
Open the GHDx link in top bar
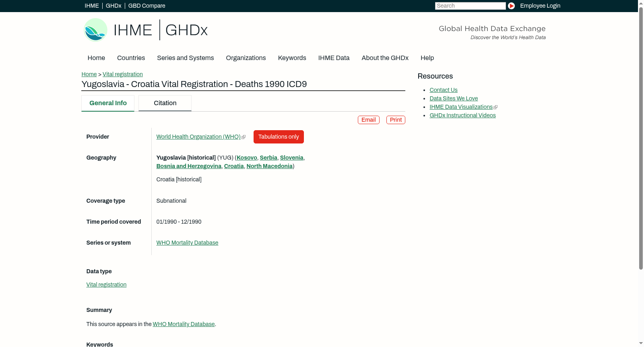pyautogui.click(x=114, y=6)
